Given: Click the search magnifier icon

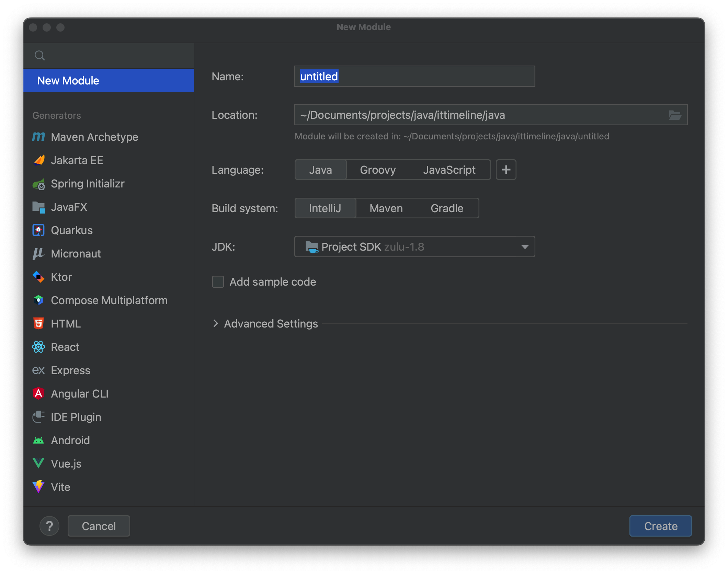Looking at the screenshot, I should [40, 56].
